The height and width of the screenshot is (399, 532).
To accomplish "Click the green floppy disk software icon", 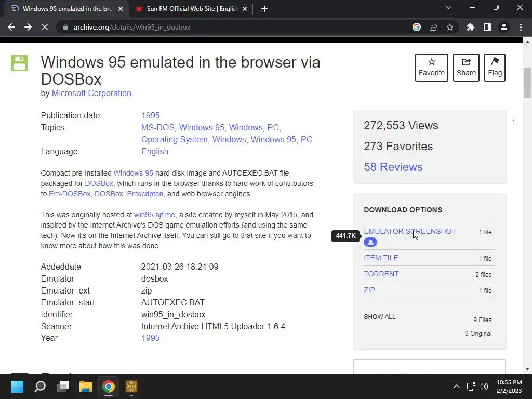I will pos(19,63).
